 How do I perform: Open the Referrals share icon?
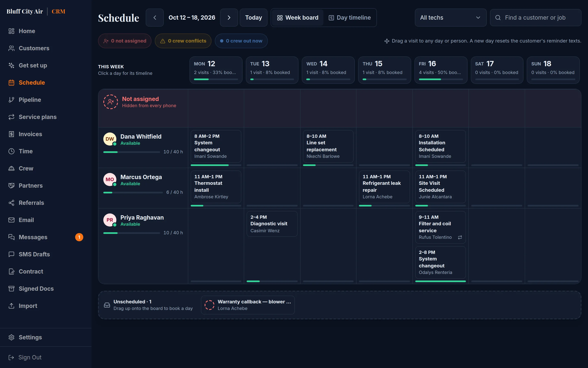[x=11, y=203]
